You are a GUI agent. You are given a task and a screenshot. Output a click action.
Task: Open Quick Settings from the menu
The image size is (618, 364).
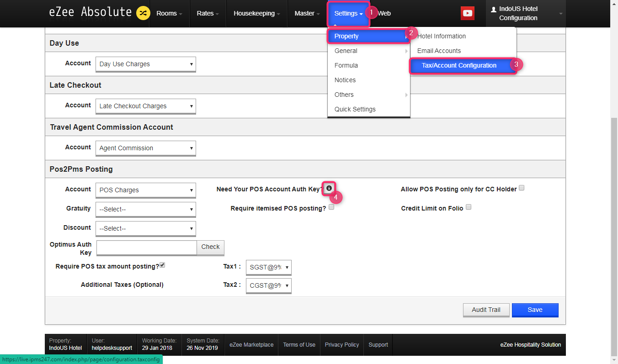pos(368,109)
